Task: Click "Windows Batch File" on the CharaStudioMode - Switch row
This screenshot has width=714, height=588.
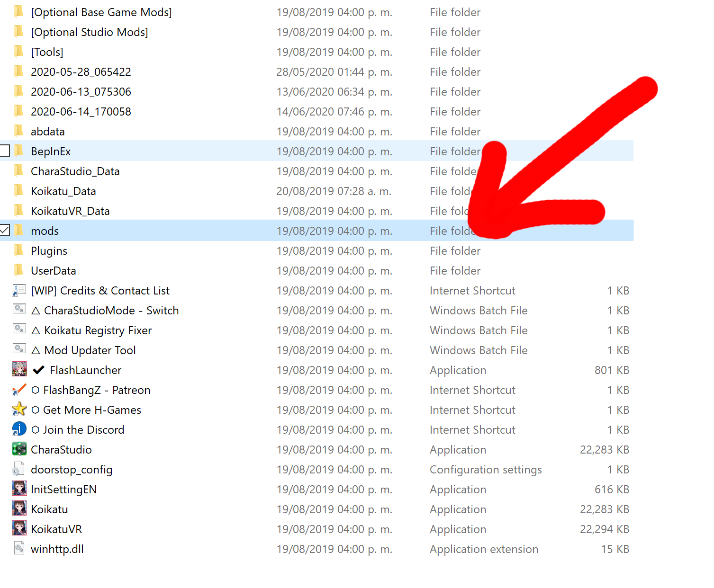Action: coord(479,311)
